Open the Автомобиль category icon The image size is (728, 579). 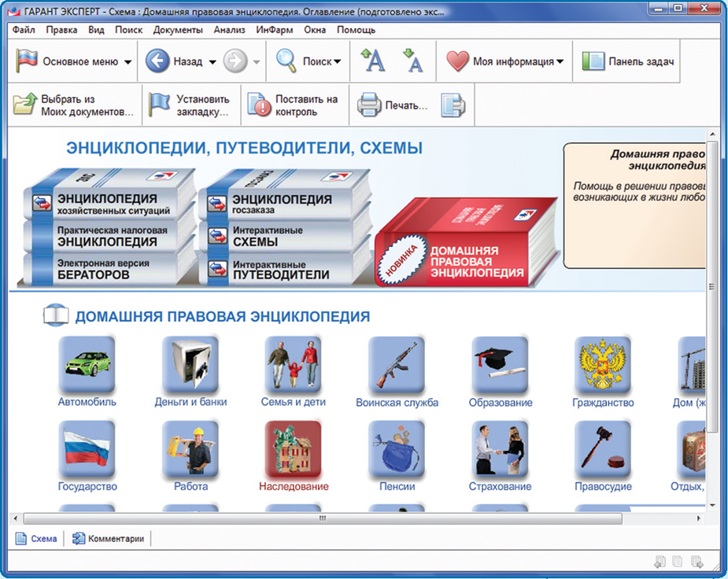[x=87, y=363]
